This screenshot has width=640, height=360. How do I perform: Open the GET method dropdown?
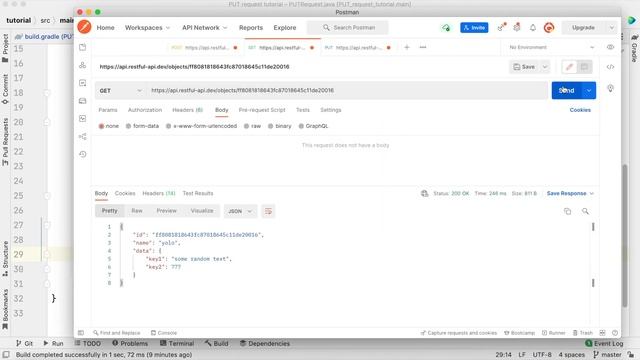(x=120, y=90)
